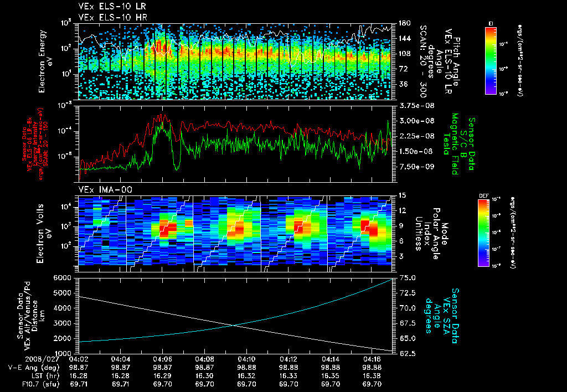This screenshot has height=392, width=567.
Task: Click the SZA angle tick '62.5'
Action: pyautogui.click(x=407, y=353)
